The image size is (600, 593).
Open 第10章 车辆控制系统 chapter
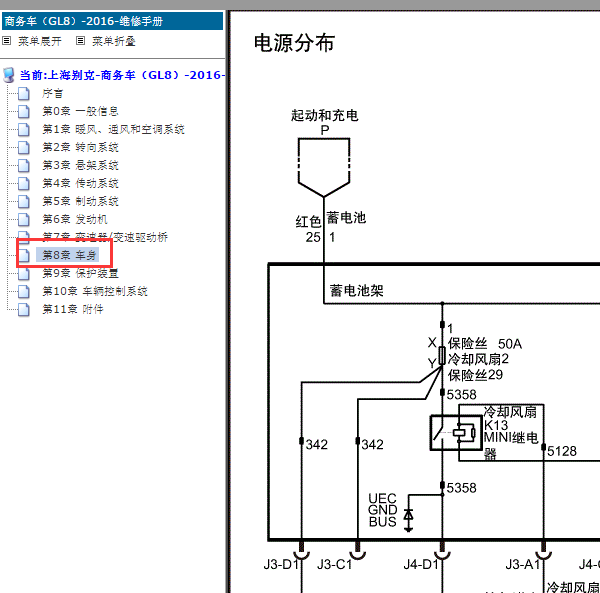(x=95, y=291)
